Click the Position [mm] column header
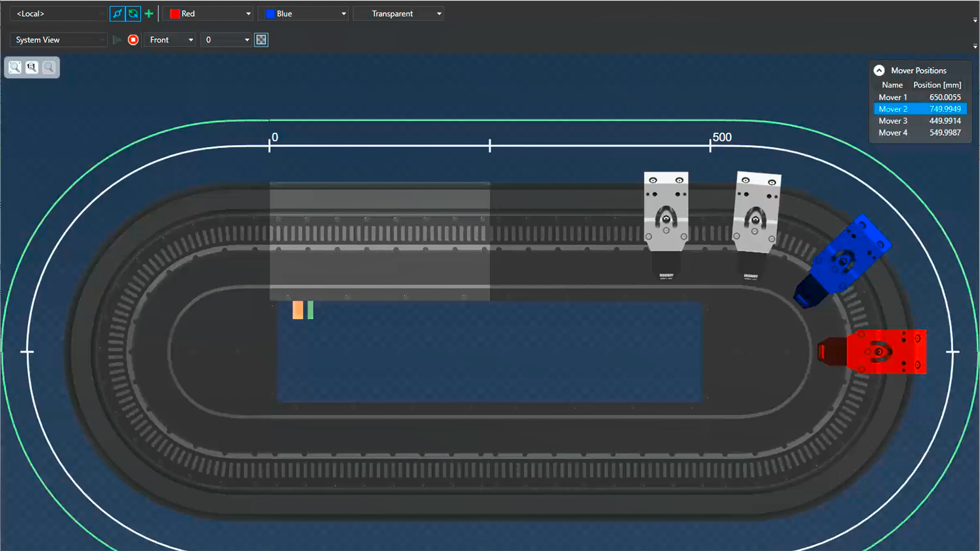Screen dimensions: 980x551 point(937,85)
